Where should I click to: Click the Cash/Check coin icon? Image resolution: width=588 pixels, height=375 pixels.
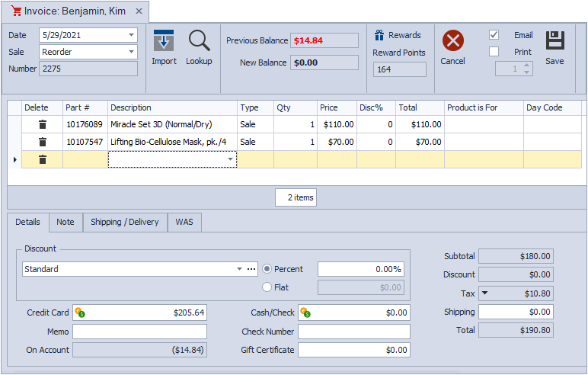305,312
